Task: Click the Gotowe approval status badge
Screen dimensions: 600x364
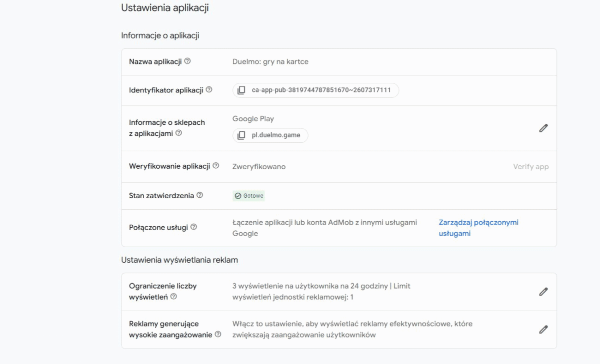Action: [248, 196]
